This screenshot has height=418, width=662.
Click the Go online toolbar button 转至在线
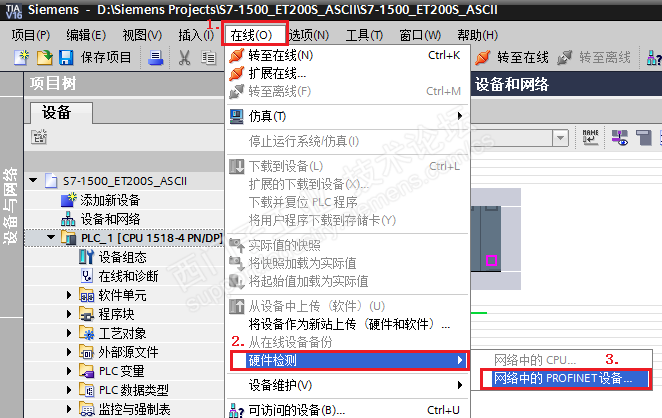tap(512, 57)
